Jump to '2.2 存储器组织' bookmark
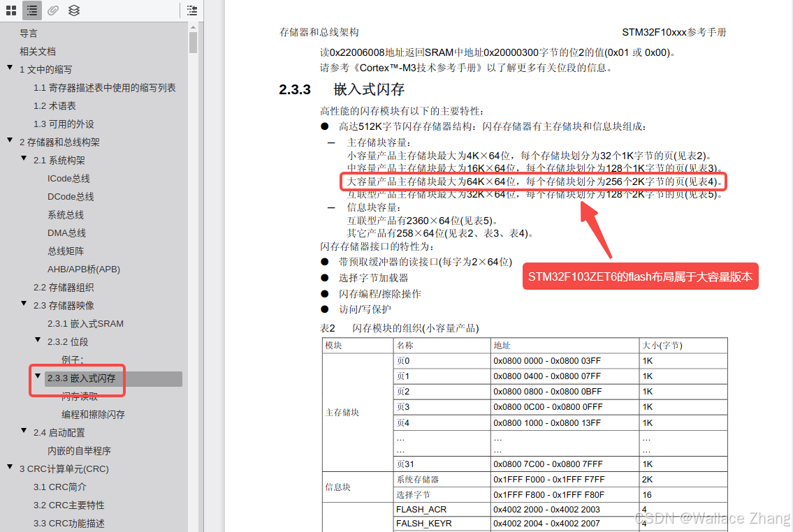 coord(64,288)
